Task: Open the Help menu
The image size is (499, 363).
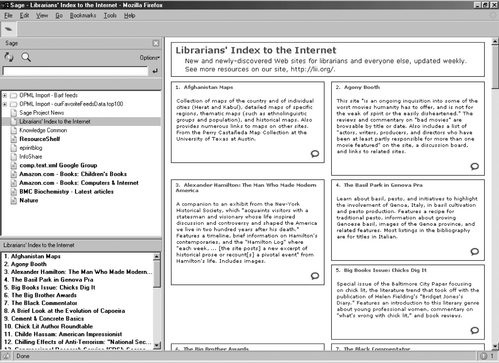Action: [x=129, y=15]
